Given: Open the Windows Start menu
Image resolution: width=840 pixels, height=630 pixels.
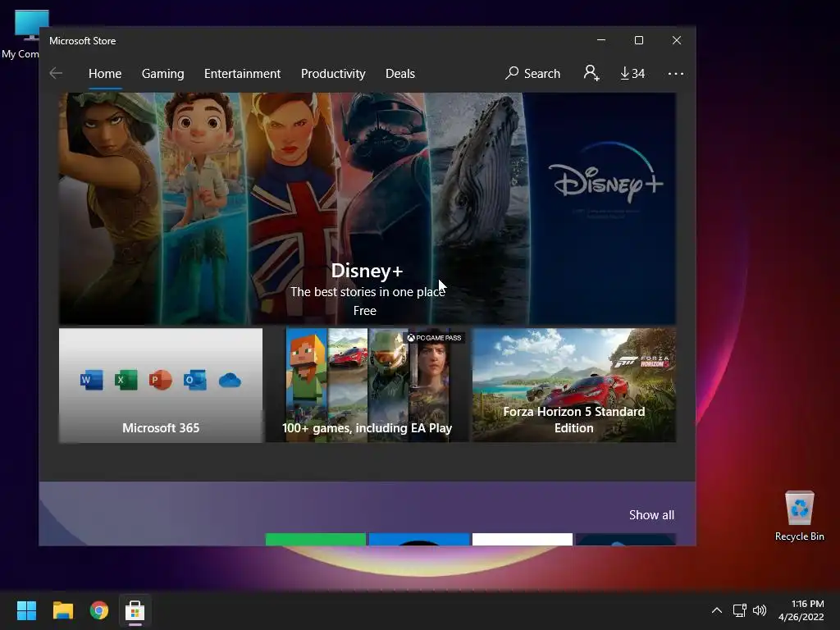Looking at the screenshot, I should click(x=26, y=610).
